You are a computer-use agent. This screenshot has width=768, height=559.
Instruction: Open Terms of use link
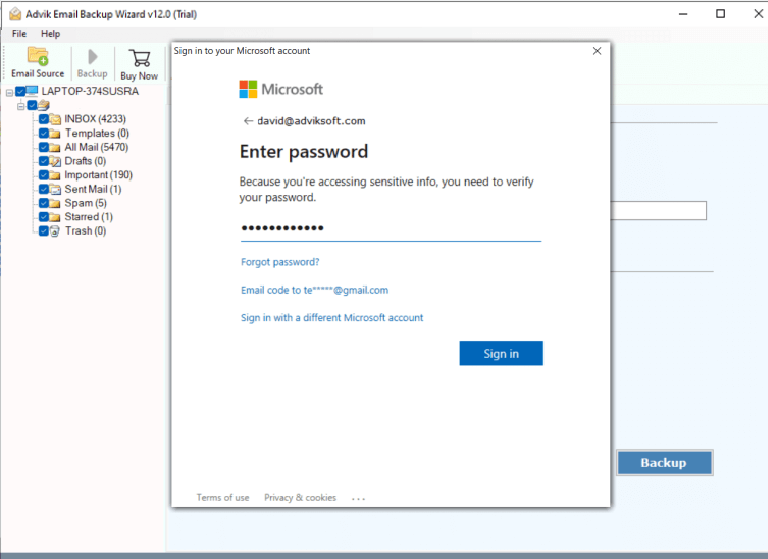point(223,497)
